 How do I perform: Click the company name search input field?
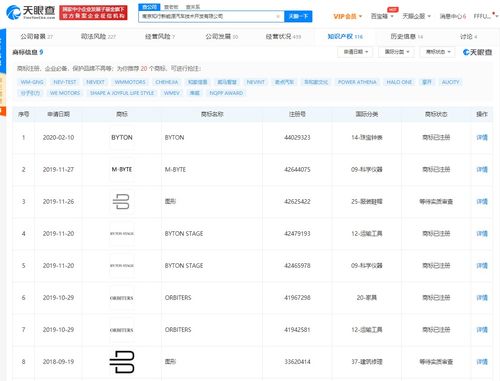(x=211, y=16)
